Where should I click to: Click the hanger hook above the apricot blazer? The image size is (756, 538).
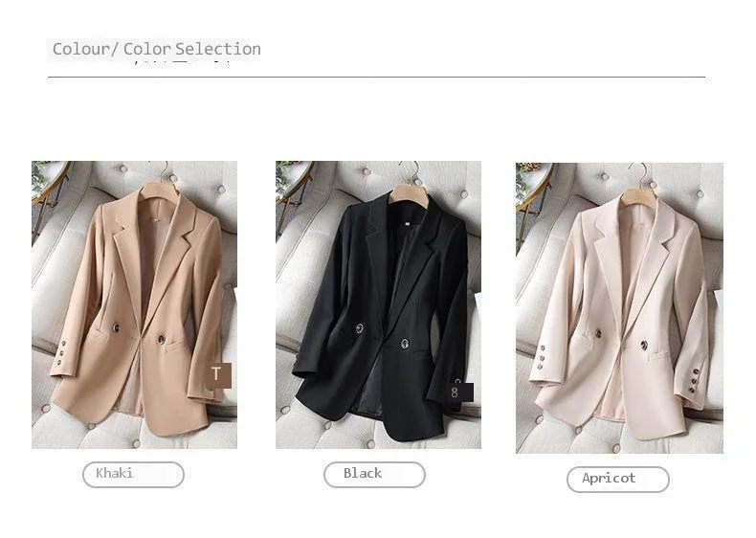tap(643, 172)
